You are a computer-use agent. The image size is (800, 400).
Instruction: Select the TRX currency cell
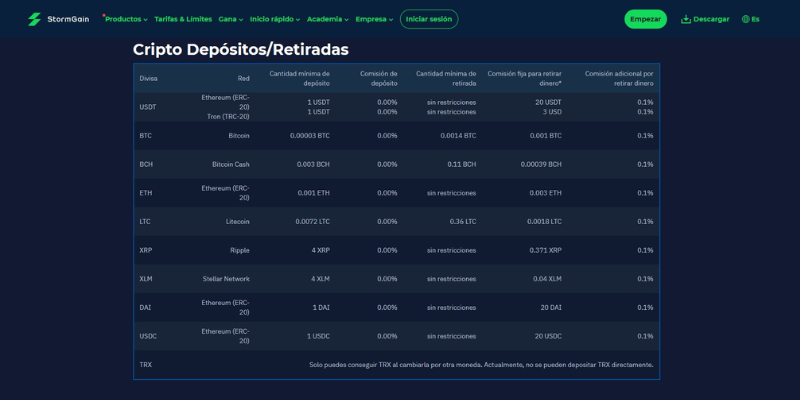[145, 365]
